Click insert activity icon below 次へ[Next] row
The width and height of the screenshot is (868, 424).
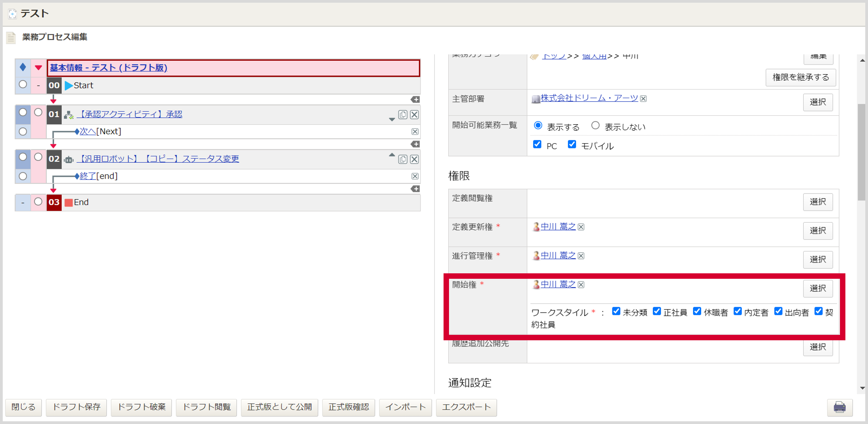(415, 144)
